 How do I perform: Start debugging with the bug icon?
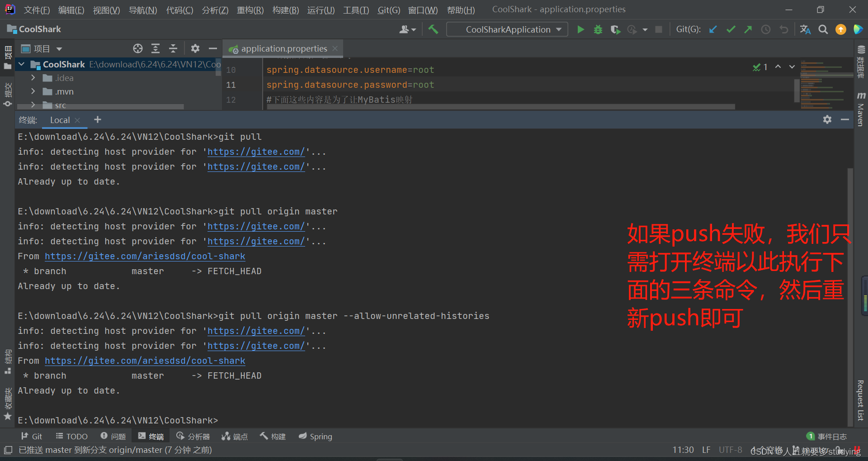tap(598, 29)
